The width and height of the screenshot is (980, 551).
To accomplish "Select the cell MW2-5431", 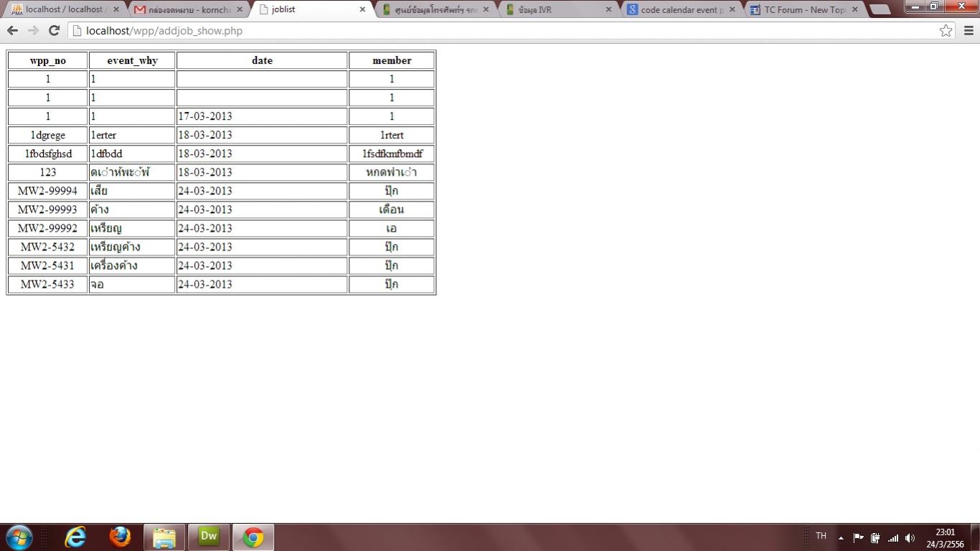I will 48,265.
